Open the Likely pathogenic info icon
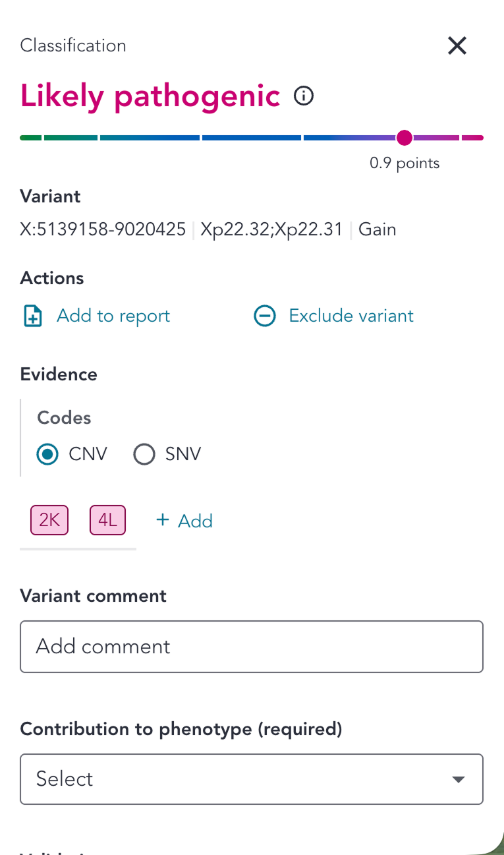 point(303,96)
